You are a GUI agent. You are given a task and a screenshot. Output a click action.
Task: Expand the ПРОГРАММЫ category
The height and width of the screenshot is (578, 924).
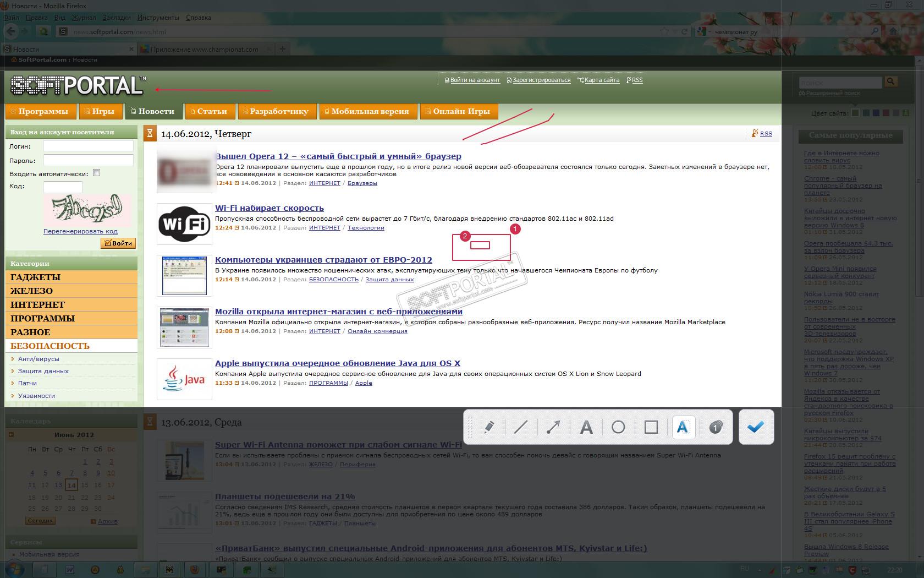pos(71,318)
